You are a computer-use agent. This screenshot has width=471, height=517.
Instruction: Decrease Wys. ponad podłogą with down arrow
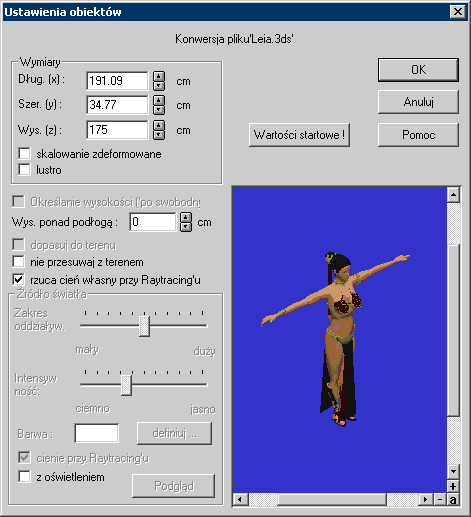click(x=186, y=227)
